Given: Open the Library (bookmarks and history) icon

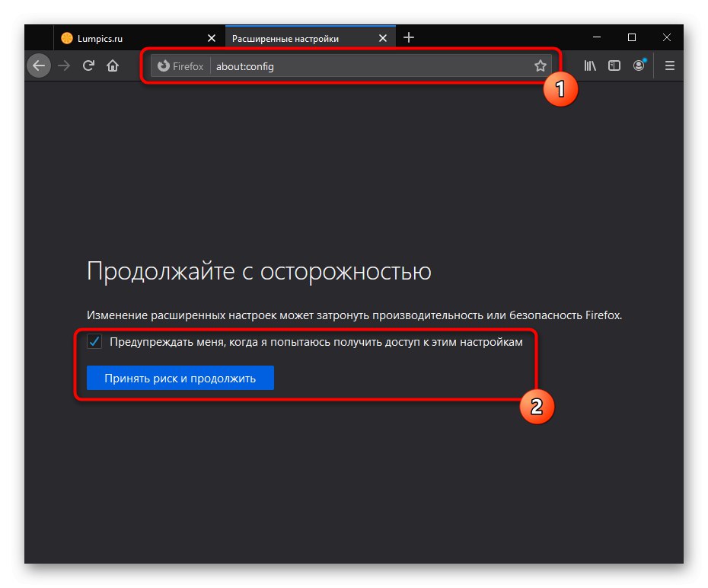Looking at the screenshot, I should [x=590, y=66].
